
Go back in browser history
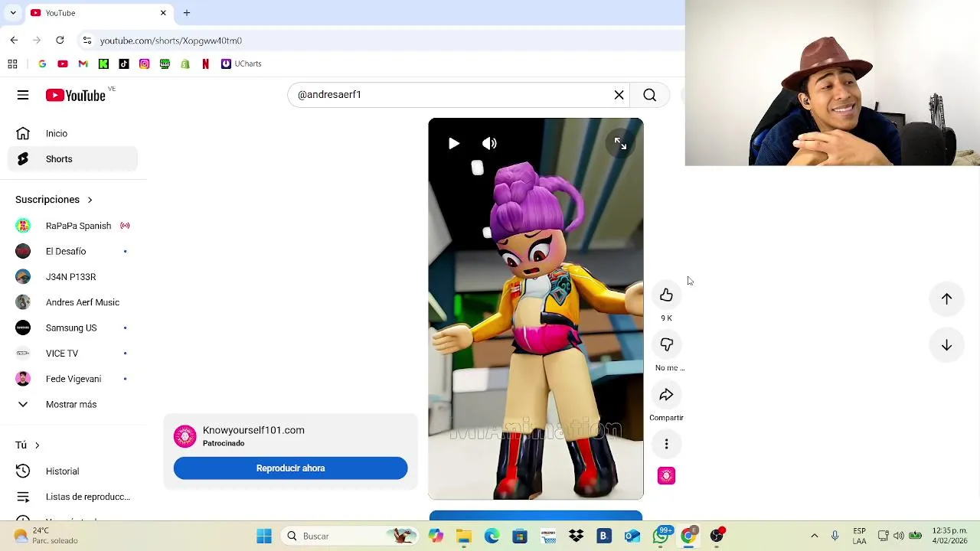[x=14, y=41]
